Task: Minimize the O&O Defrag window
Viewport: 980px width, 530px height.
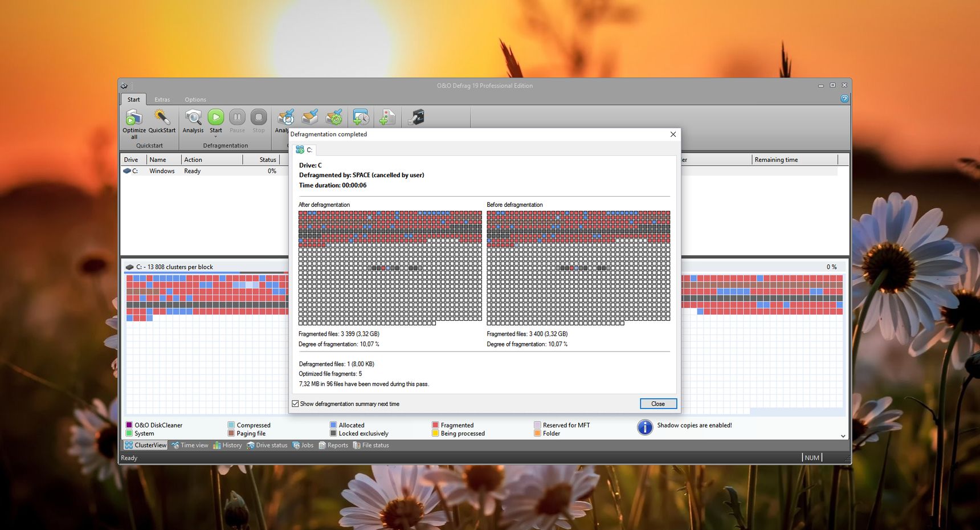Action: click(x=820, y=85)
